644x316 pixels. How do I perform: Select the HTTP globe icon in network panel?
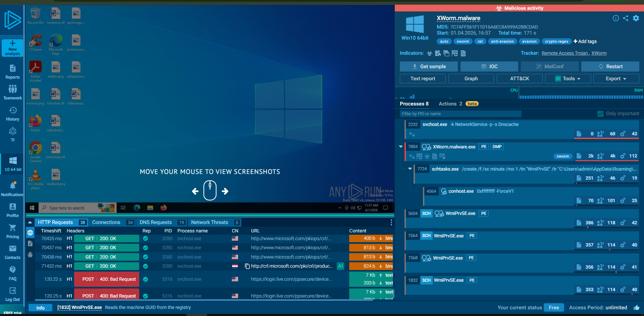[30, 233]
